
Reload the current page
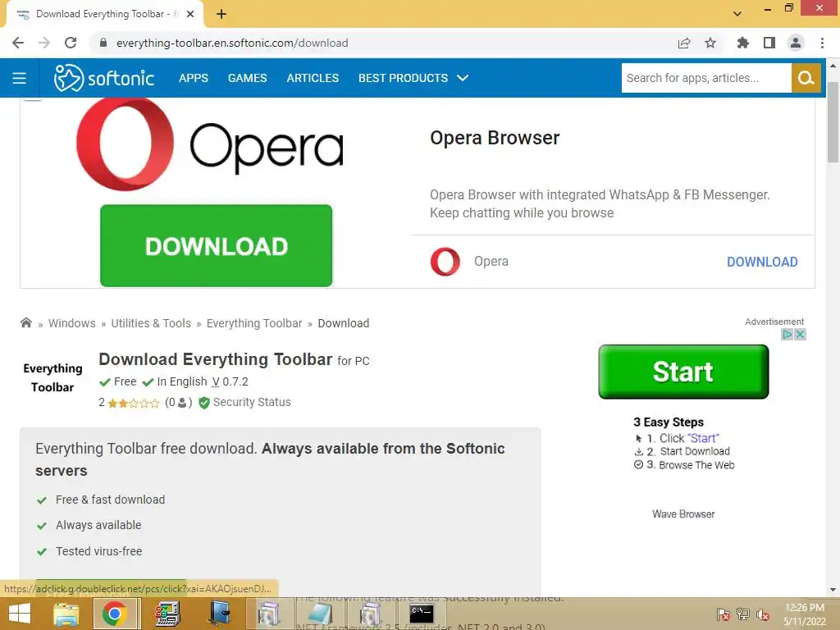pos(71,43)
